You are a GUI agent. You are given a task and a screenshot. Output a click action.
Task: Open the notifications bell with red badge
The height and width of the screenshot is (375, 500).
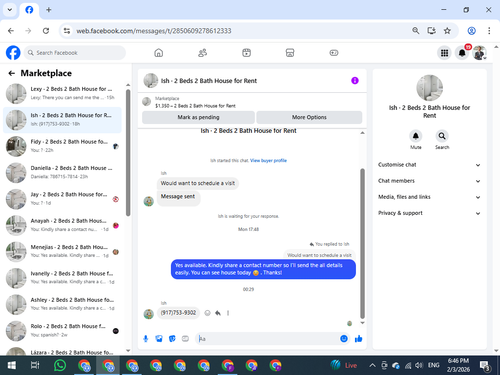click(x=462, y=53)
